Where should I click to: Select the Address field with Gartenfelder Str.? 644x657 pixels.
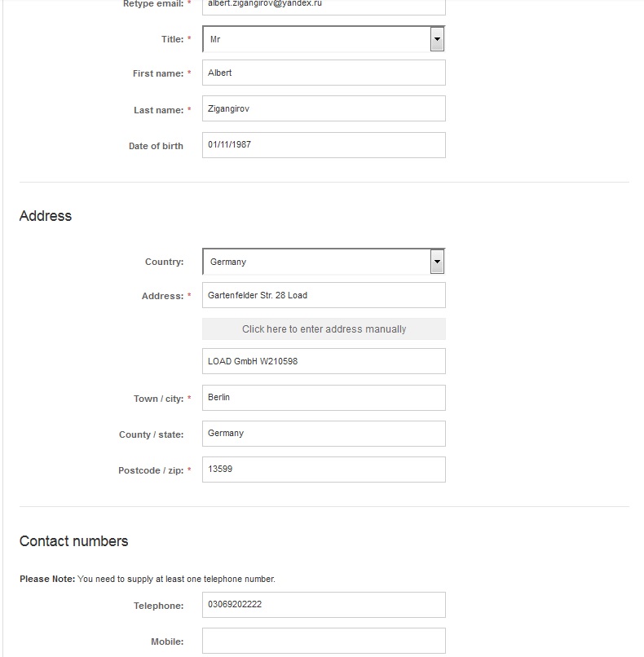pyautogui.click(x=324, y=295)
